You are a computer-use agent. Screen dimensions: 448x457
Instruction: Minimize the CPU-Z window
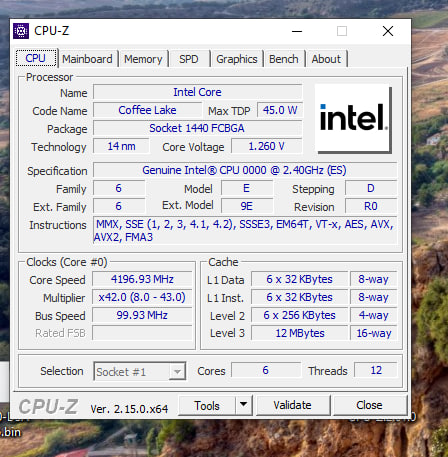click(x=297, y=31)
